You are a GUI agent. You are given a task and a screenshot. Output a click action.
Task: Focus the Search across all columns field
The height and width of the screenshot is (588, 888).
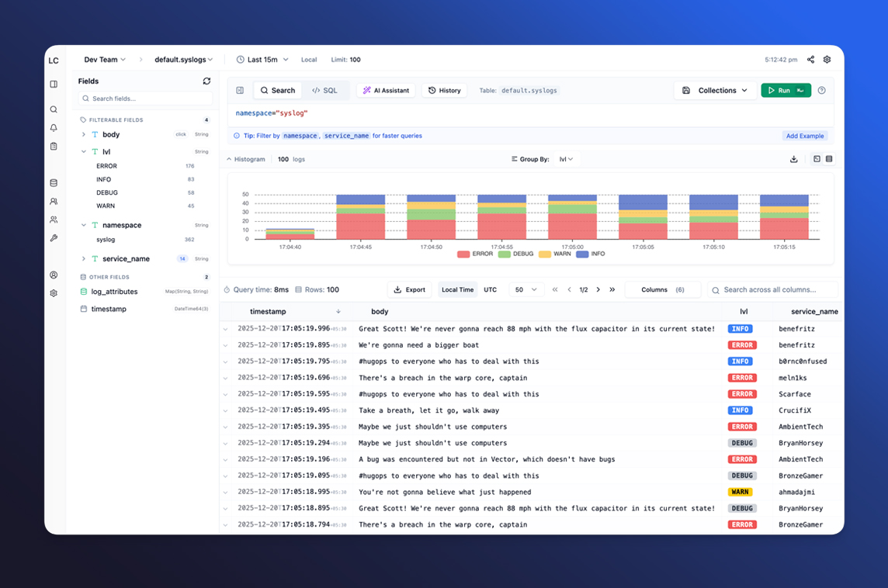[776, 290]
